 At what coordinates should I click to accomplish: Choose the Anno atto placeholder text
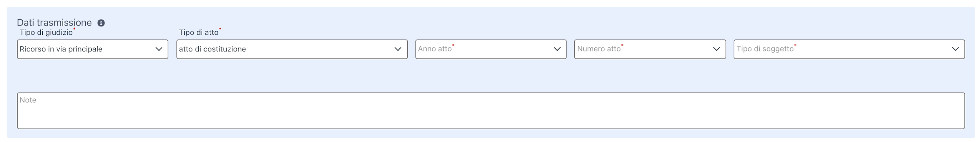pyautogui.click(x=435, y=49)
